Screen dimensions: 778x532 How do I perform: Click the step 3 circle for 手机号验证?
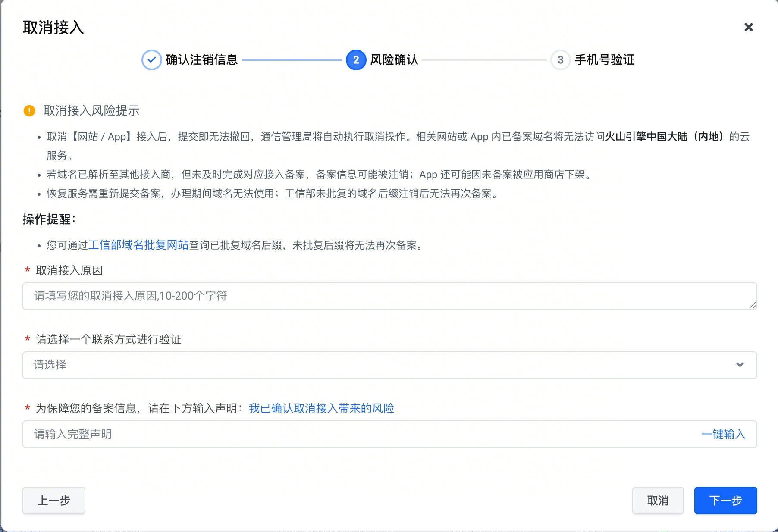pyautogui.click(x=560, y=60)
